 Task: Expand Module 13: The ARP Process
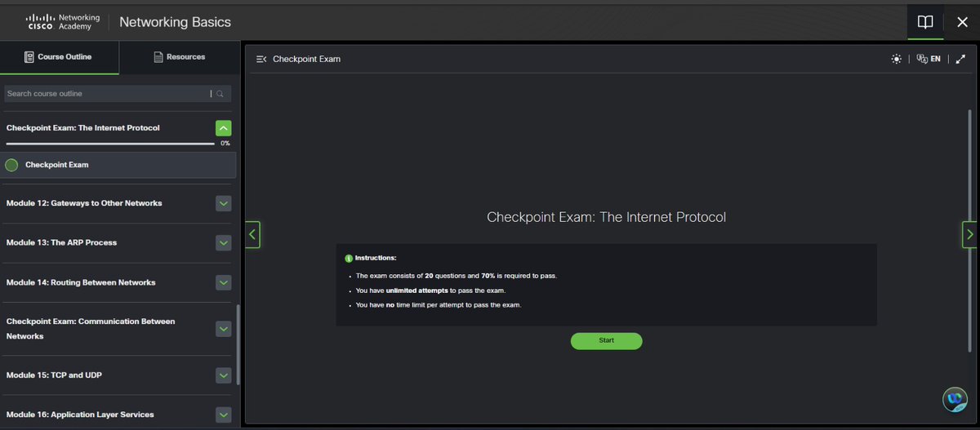tap(224, 243)
